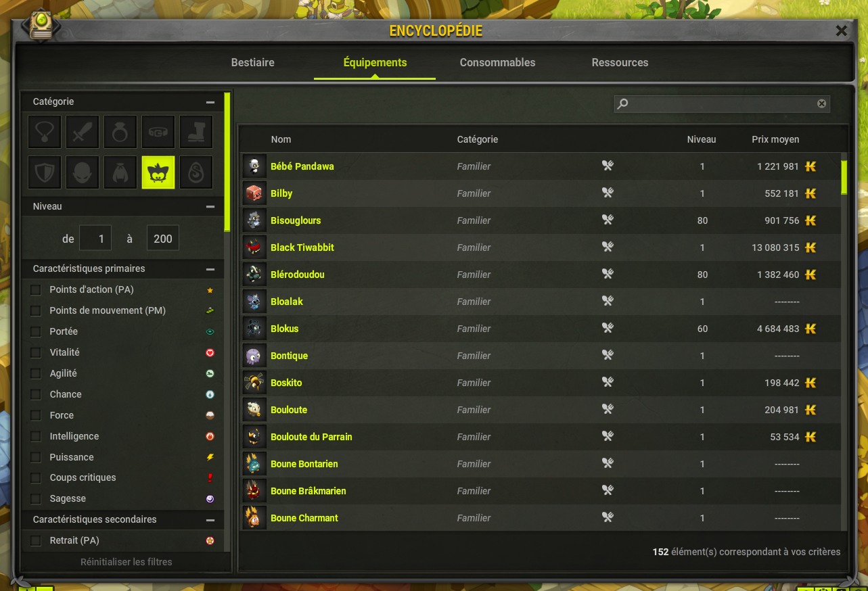Select the boots category filter icon
This screenshot has width=868, height=591.
tap(196, 132)
